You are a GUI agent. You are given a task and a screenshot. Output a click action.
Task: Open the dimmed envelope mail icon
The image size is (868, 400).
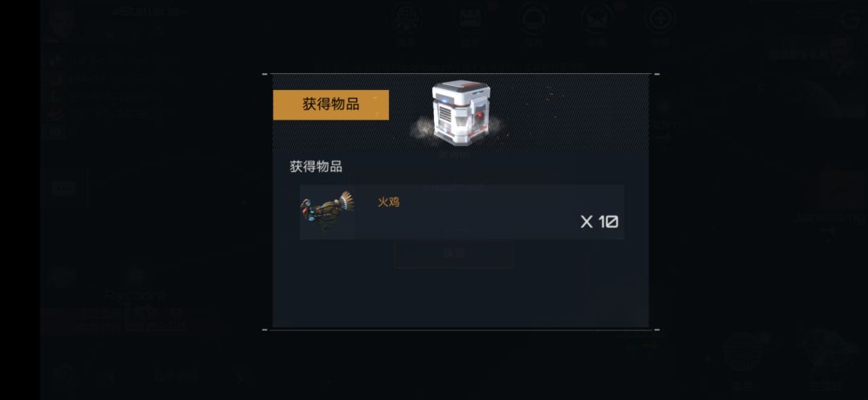(x=596, y=18)
